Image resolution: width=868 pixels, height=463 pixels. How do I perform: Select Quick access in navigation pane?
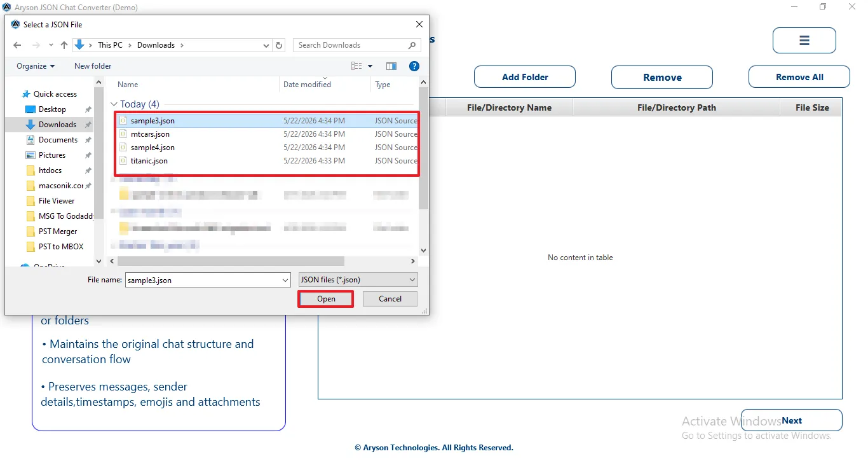click(55, 94)
